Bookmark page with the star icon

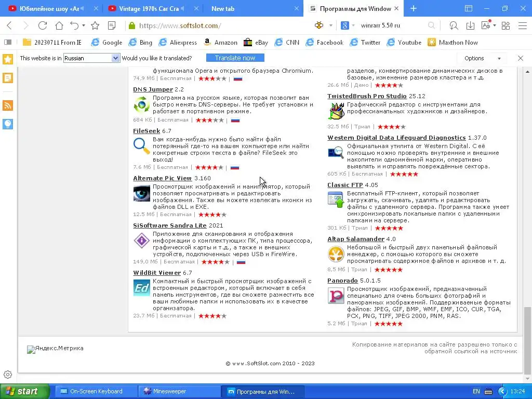(95, 25)
